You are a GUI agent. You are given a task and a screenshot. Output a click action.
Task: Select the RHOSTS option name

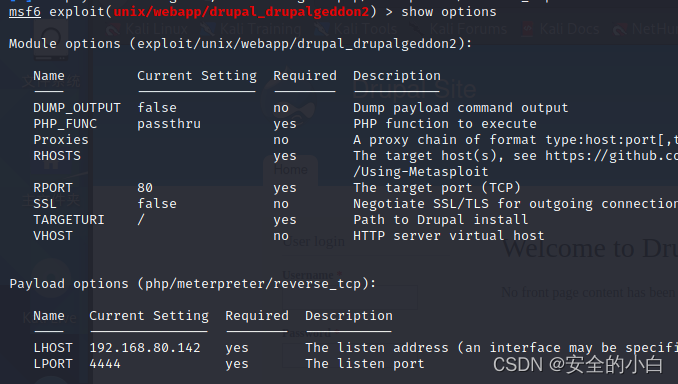(57, 156)
